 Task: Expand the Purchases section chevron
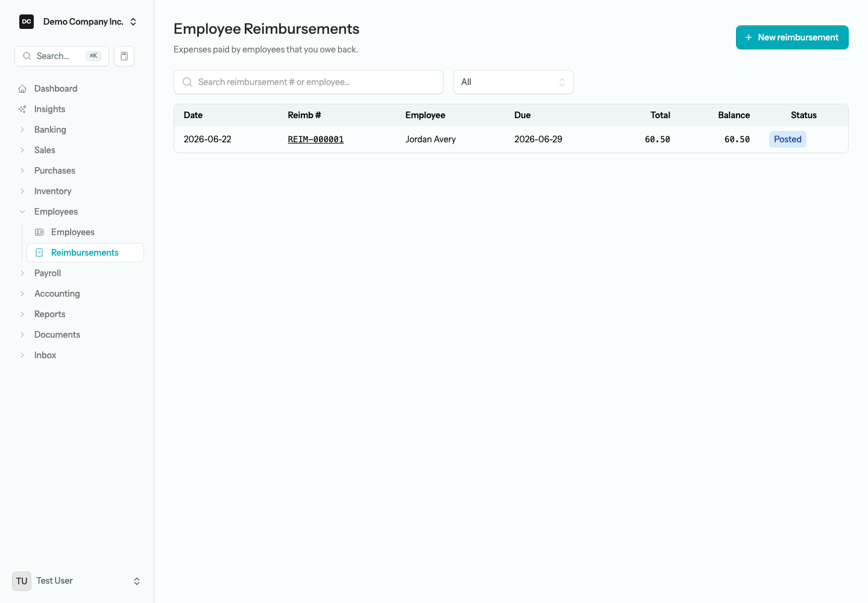click(x=22, y=171)
